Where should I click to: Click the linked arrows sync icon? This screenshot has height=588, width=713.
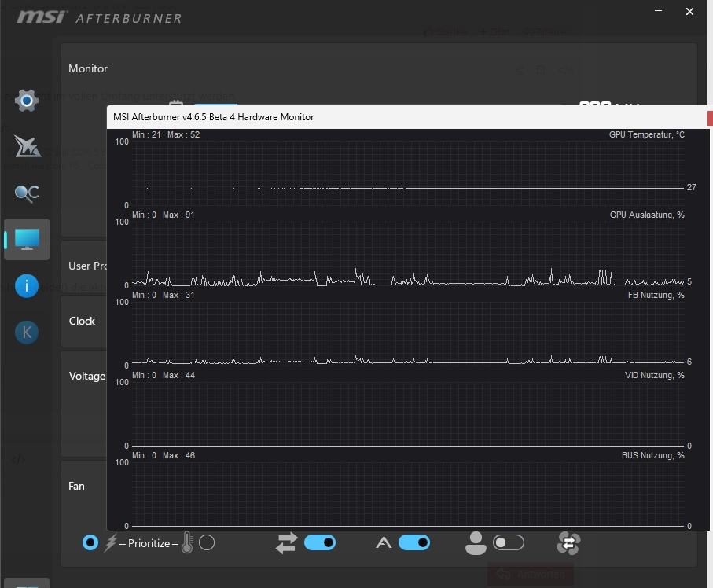(286, 543)
